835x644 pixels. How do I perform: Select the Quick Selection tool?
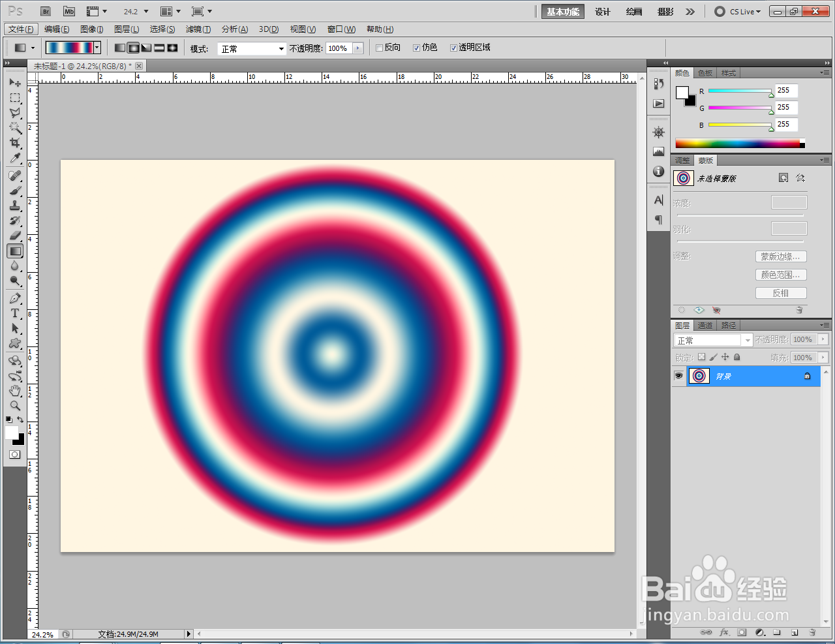(x=15, y=128)
